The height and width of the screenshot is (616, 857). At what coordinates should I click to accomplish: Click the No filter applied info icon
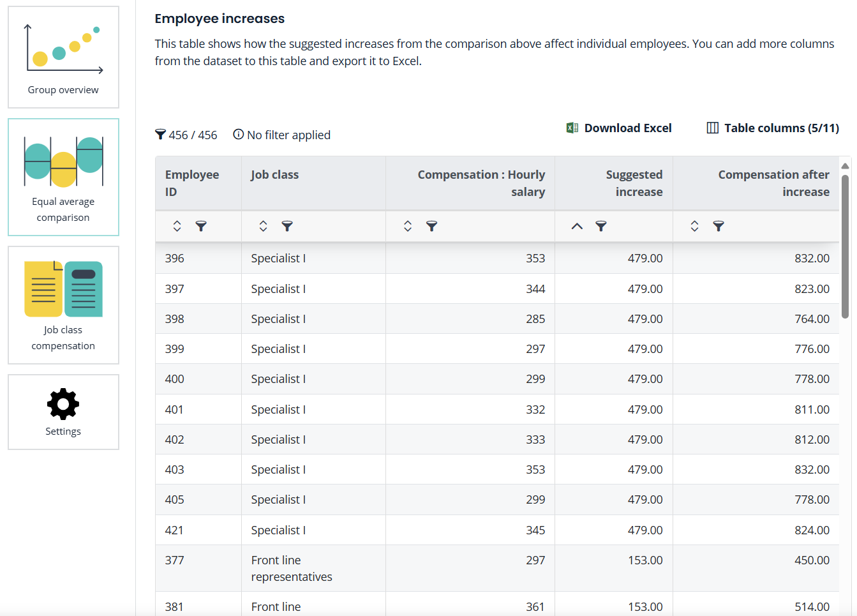tap(239, 135)
